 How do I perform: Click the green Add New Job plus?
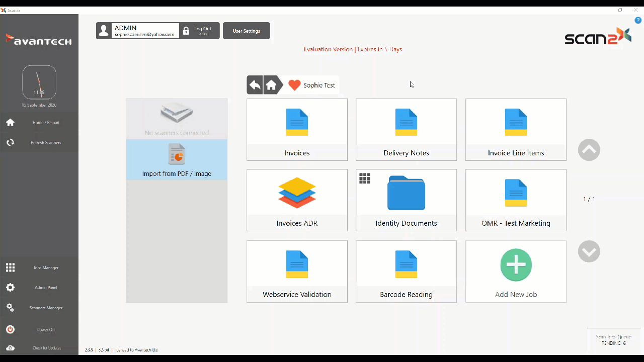click(516, 265)
